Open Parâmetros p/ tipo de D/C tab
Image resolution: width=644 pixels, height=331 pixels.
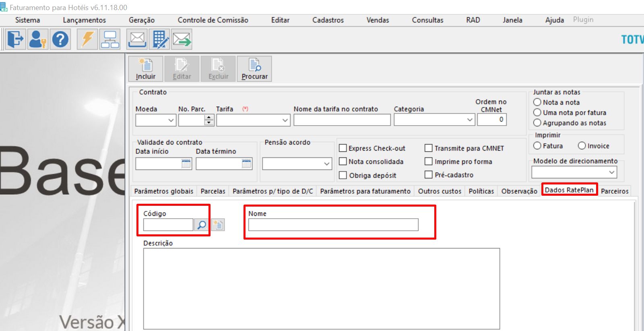pyautogui.click(x=272, y=191)
